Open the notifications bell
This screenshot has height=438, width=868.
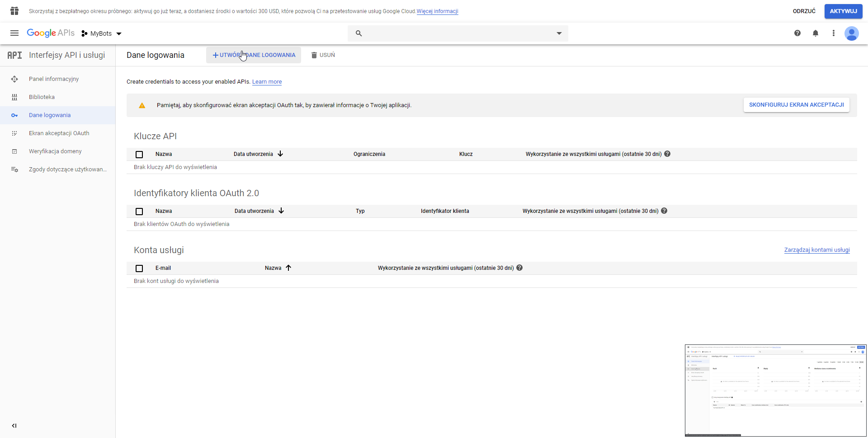point(816,33)
